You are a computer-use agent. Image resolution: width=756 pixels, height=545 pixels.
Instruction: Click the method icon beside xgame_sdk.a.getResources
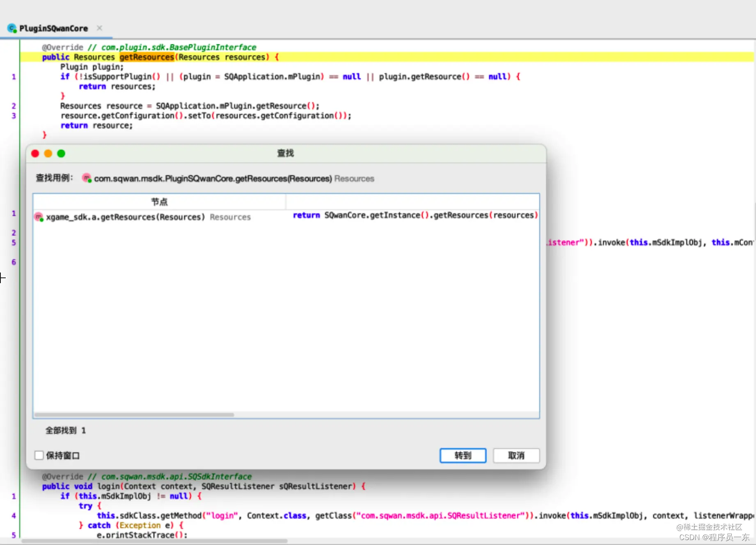pyautogui.click(x=39, y=217)
